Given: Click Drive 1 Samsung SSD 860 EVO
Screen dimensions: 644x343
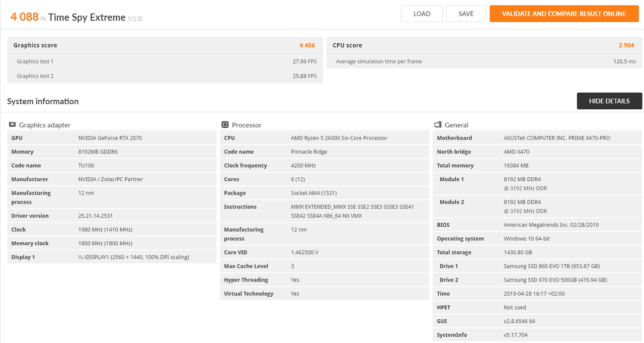Looking at the screenshot, I should tap(552, 266).
